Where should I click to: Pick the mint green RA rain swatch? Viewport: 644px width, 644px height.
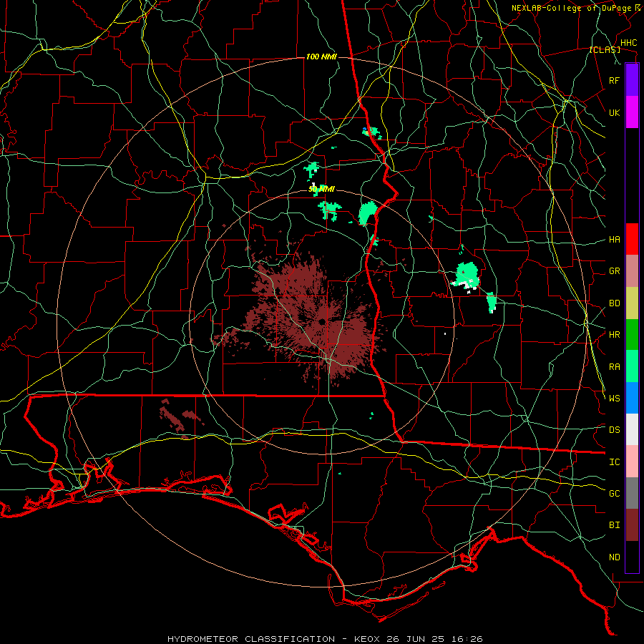632,366
